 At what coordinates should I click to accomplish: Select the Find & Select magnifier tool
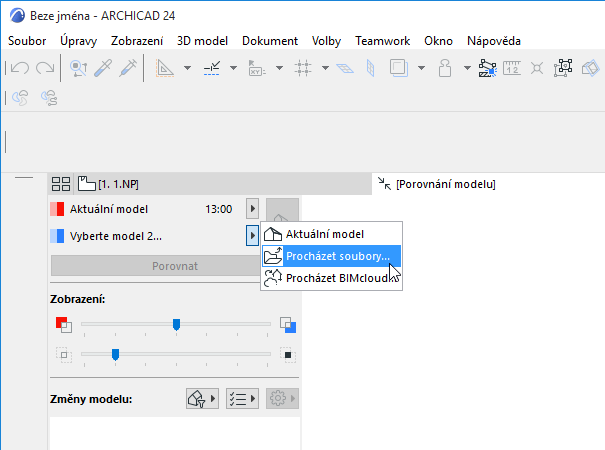click(78, 68)
